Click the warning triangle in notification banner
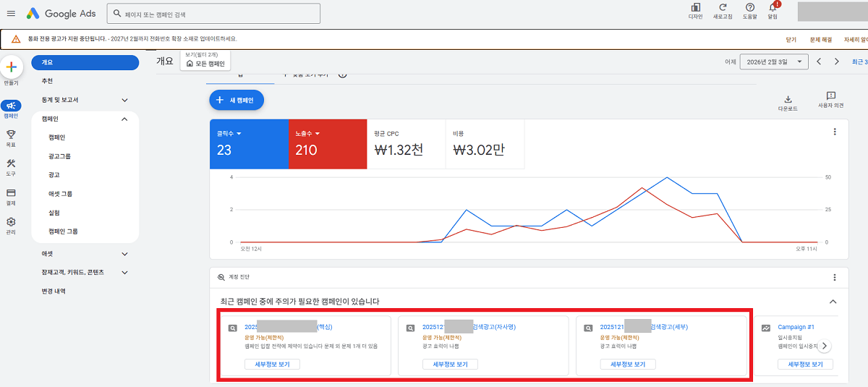This screenshot has width=868, height=387. (16, 39)
